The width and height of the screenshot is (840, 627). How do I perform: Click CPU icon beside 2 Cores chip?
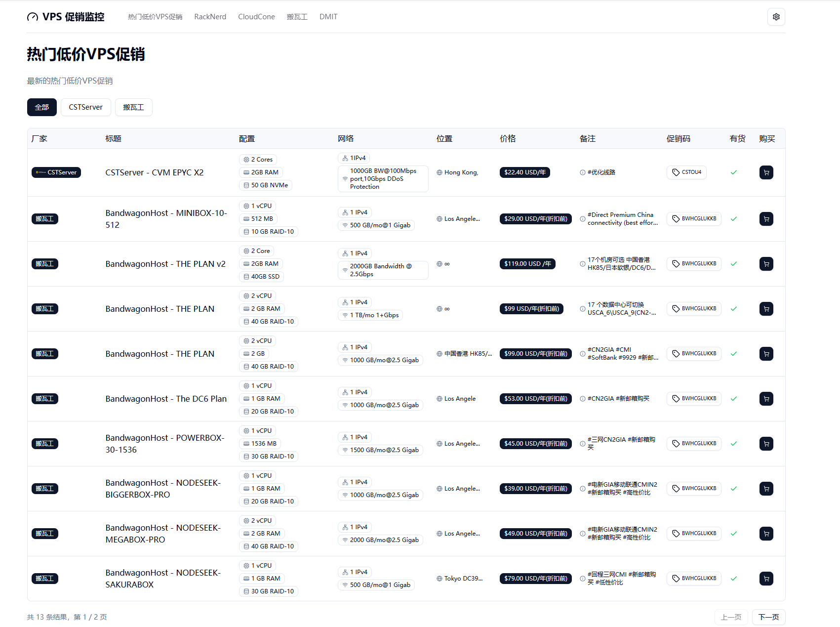pyautogui.click(x=246, y=160)
